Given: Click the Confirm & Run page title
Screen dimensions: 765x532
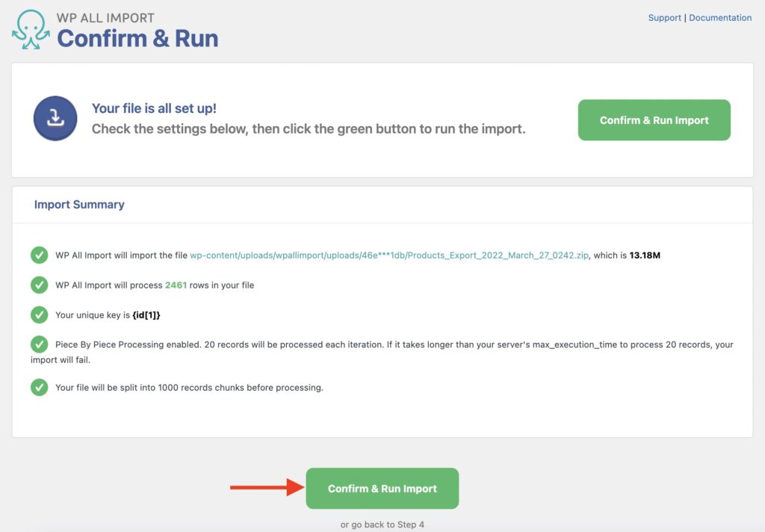Looking at the screenshot, I should tap(137, 39).
